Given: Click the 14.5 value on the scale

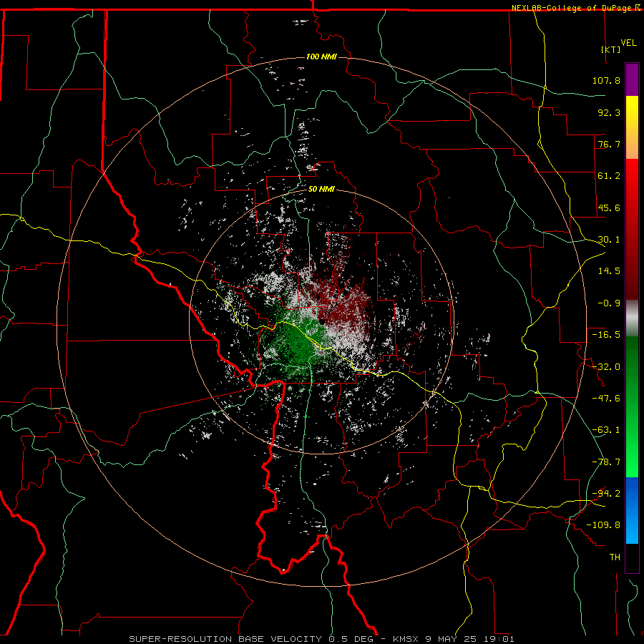Looking at the screenshot, I should tap(609, 270).
